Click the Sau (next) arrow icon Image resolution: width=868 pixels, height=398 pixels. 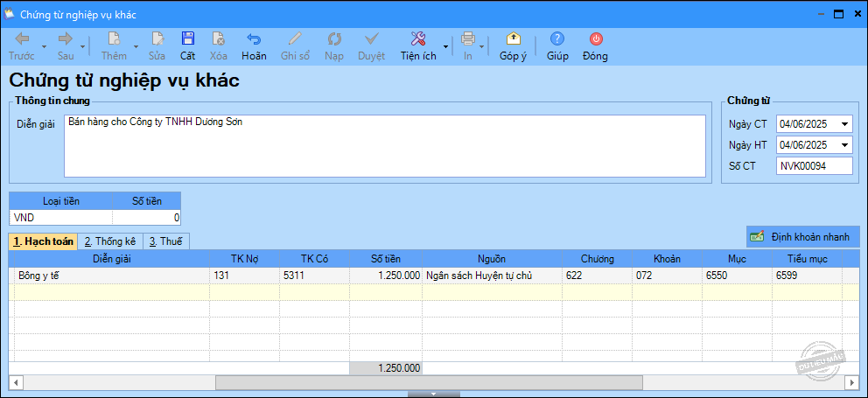click(66, 38)
